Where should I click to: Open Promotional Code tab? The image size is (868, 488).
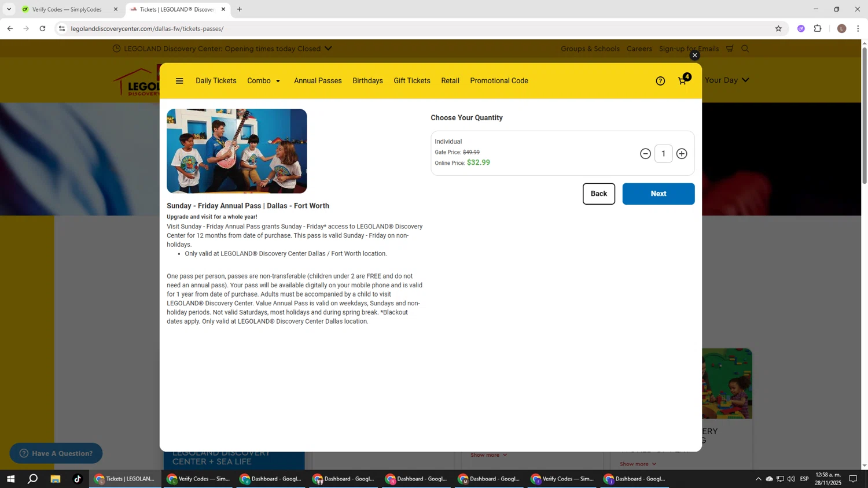pos(499,81)
